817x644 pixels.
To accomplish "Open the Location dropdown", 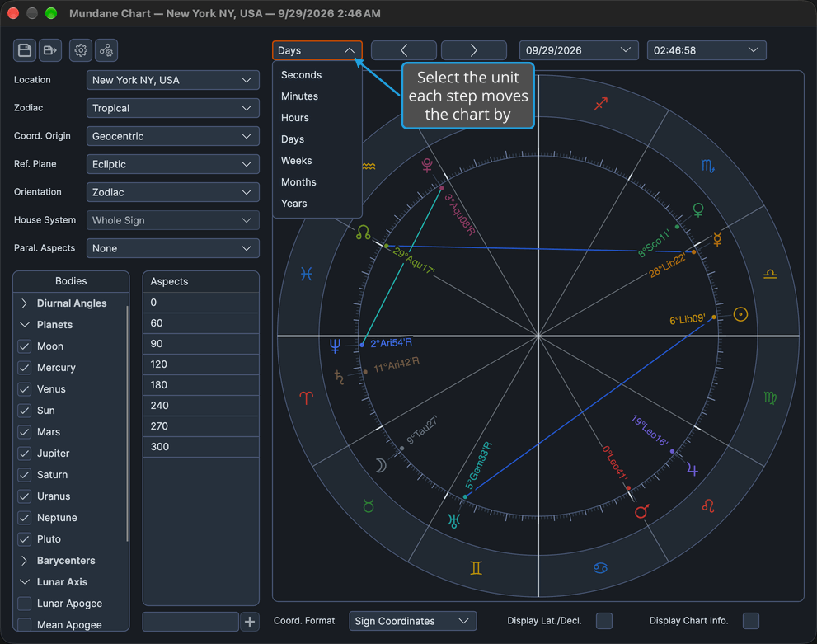I will (173, 80).
